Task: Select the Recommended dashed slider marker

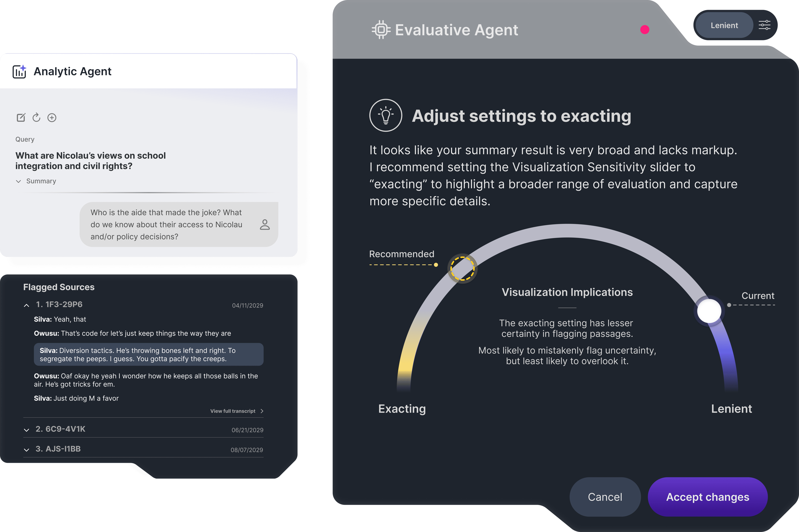Action: 462,268
